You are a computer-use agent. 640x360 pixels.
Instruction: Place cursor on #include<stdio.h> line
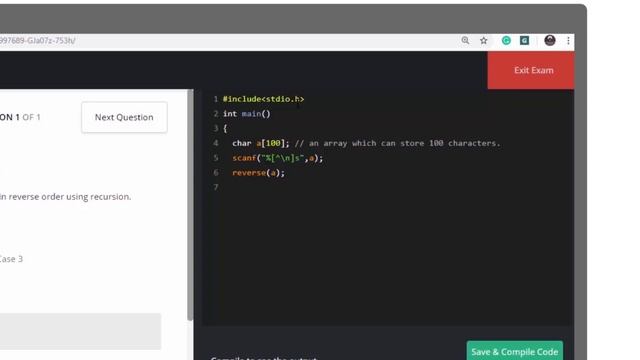coord(263,99)
